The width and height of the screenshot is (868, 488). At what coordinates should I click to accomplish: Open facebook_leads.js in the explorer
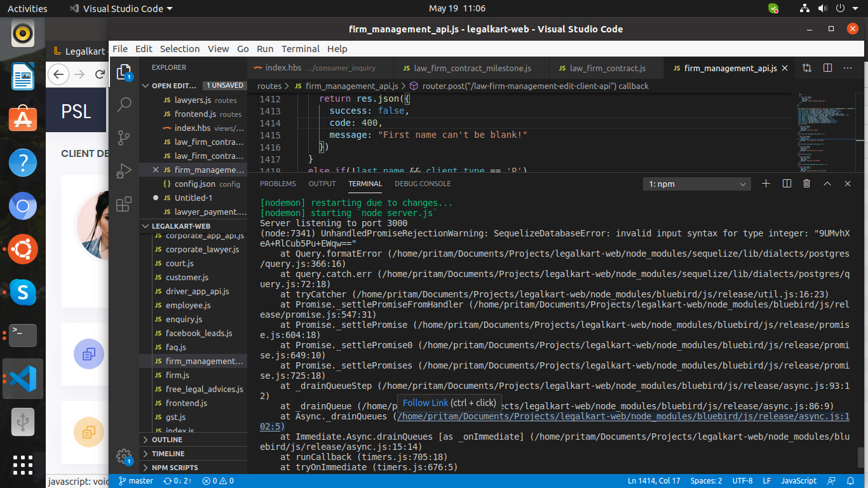pos(199,333)
